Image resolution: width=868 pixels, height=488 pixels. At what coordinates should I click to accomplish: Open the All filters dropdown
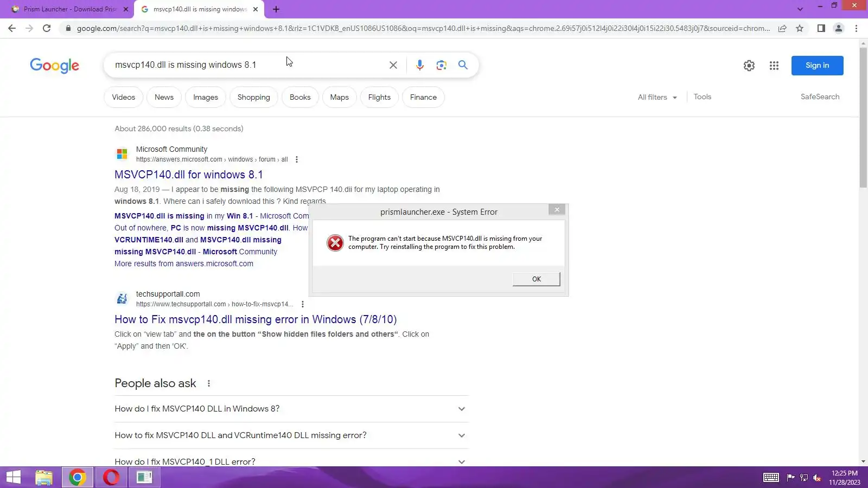click(658, 97)
